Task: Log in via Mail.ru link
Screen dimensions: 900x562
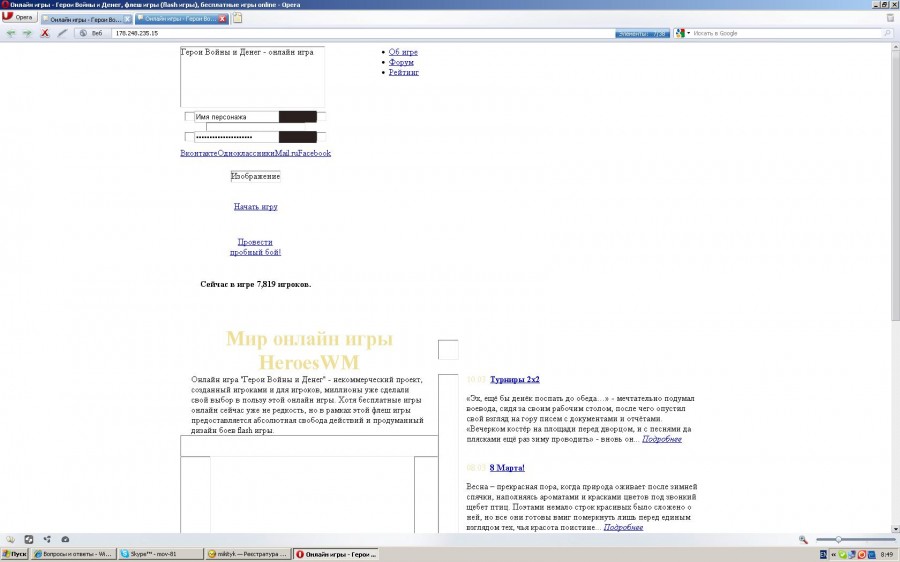Action: (286, 153)
